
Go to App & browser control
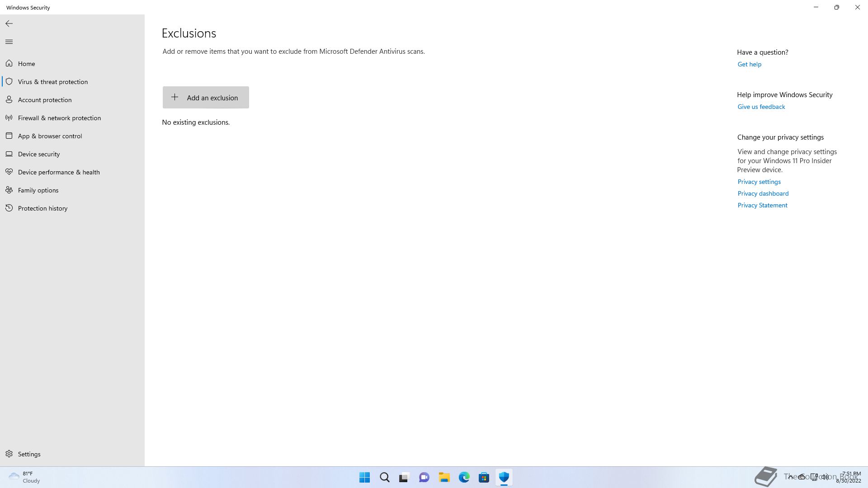pos(50,136)
